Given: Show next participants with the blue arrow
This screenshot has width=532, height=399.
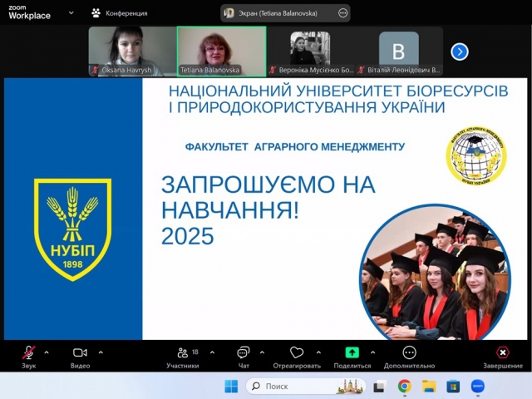Looking at the screenshot, I should point(460,52).
